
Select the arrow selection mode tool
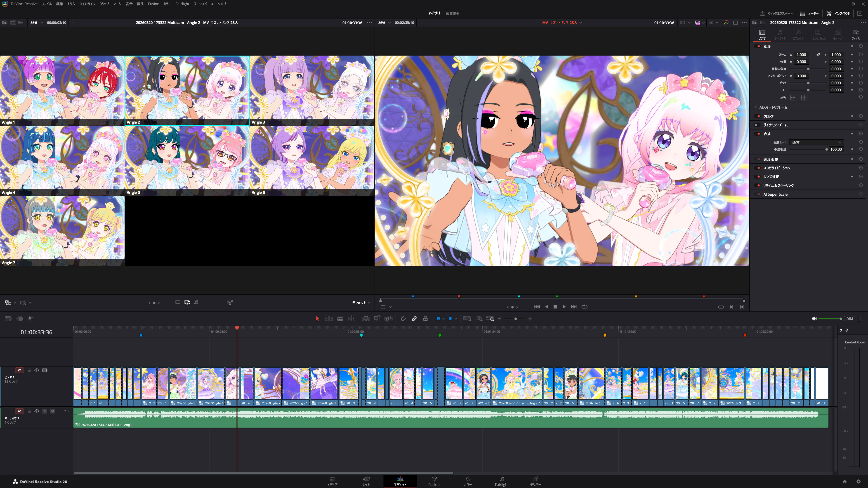coord(317,319)
